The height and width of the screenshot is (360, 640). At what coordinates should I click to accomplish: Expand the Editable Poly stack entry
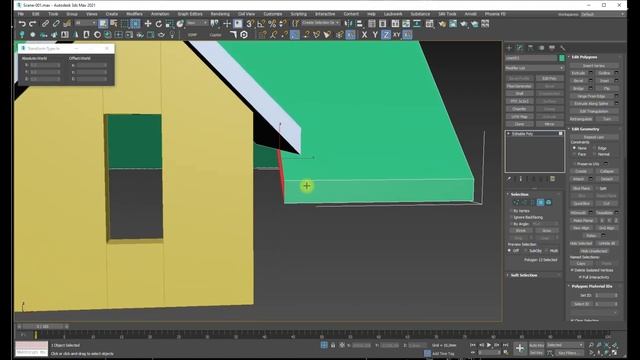pyautogui.click(x=508, y=133)
